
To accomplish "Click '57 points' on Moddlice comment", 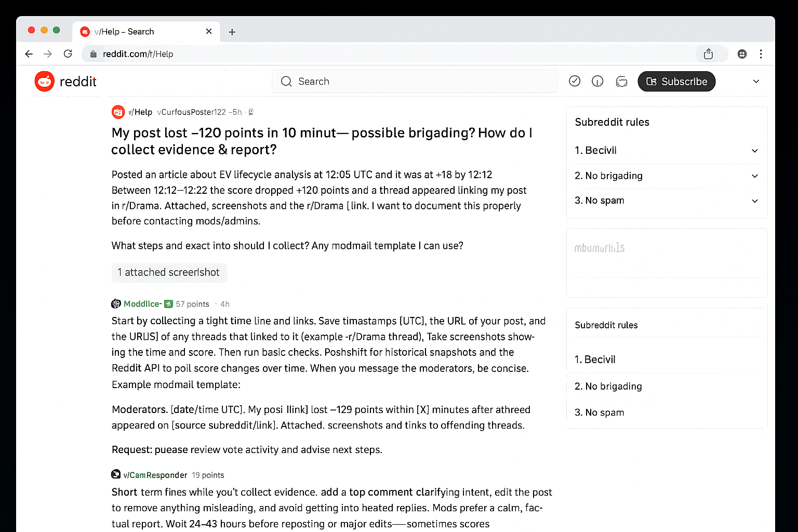I will 193,304.
